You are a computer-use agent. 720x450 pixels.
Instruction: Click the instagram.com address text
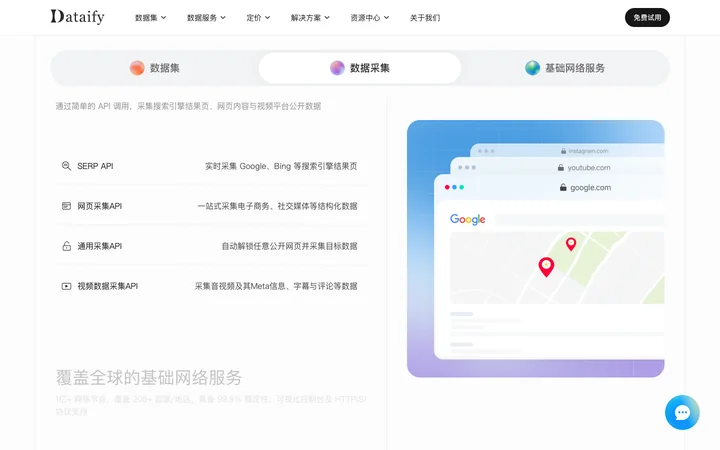pos(588,151)
